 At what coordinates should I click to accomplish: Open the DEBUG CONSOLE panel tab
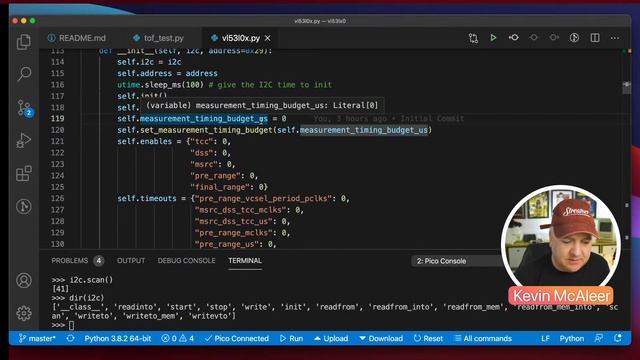click(187, 260)
